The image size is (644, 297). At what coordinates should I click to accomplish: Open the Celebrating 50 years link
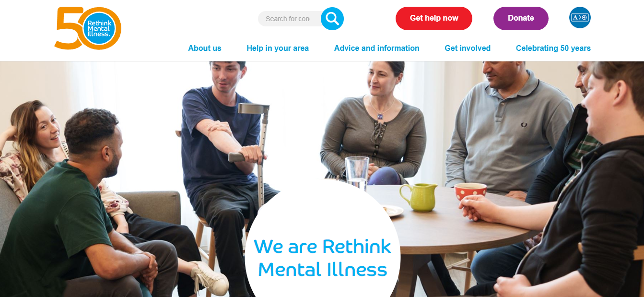[x=553, y=48]
